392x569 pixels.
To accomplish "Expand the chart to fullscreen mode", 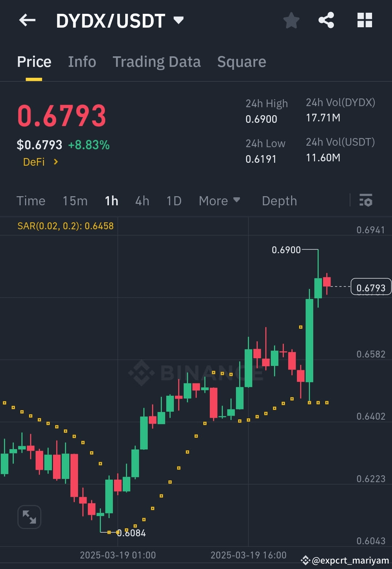I will click(x=29, y=517).
